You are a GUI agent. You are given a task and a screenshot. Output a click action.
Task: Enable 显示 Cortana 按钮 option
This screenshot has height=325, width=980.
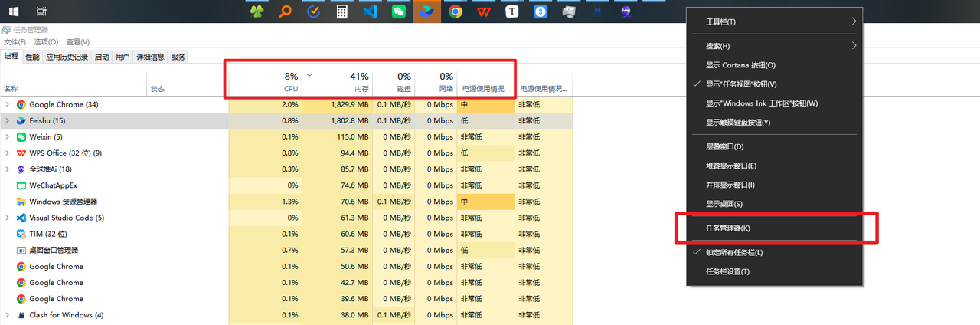(740, 65)
